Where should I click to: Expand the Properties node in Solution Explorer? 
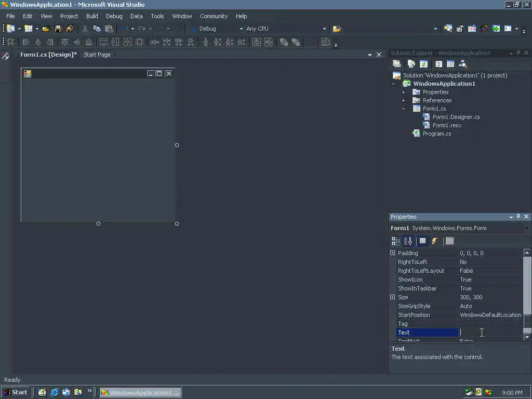[403, 92]
